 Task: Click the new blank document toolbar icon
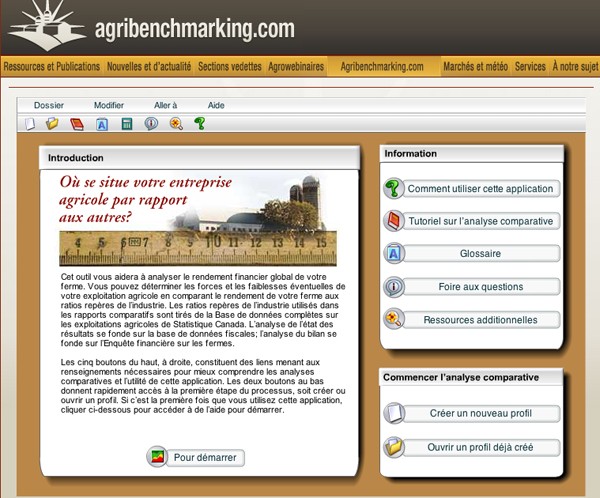click(x=30, y=124)
